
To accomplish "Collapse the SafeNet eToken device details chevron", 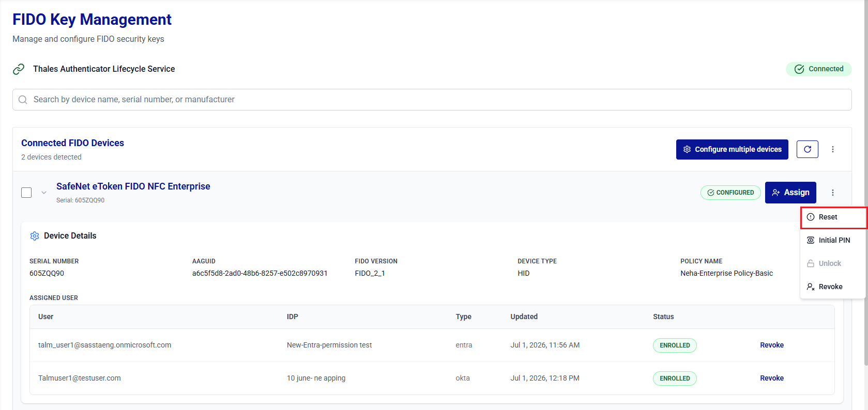I will (44, 193).
